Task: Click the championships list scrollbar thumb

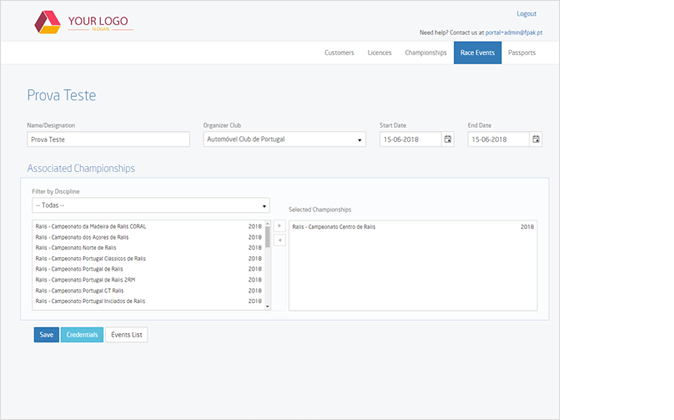Action: pos(267,237)
